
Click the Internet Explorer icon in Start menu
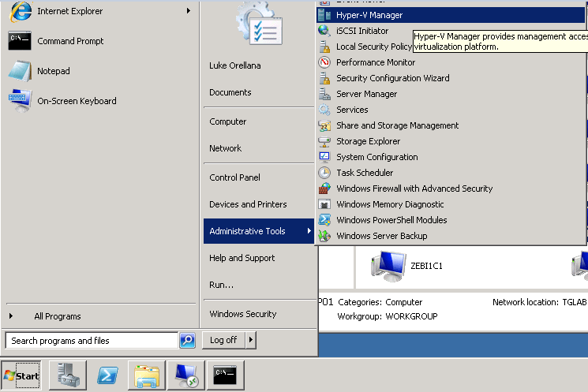(21, 11)
